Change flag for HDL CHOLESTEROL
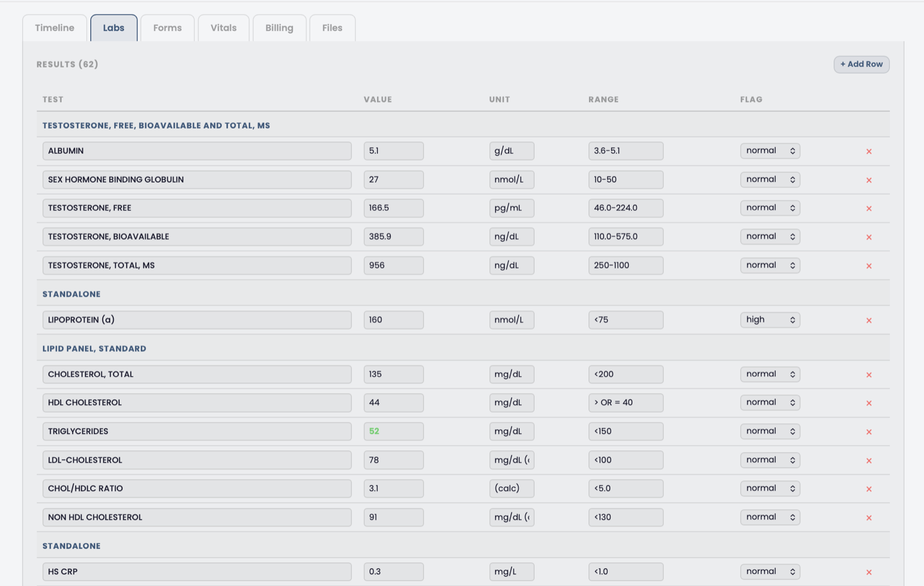Image resolution: width=924 pixels, height=586 pixels. click(x=770, y=403)
